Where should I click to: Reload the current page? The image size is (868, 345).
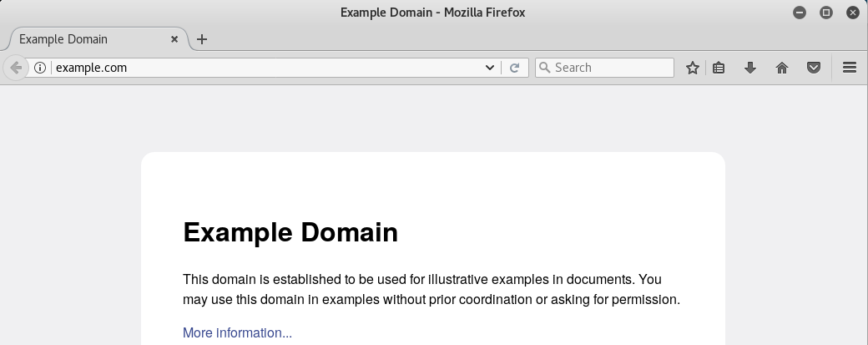[515, 68]
